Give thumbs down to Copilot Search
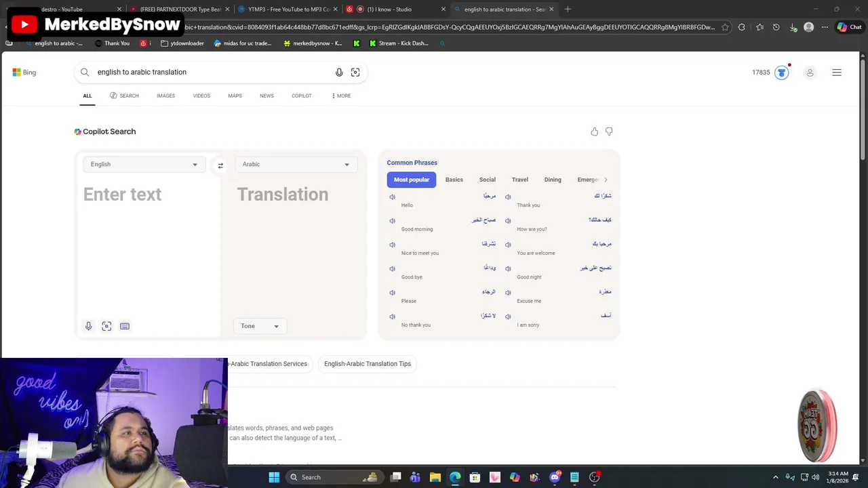This screenshot has height=488, width=868. (609, 131)
